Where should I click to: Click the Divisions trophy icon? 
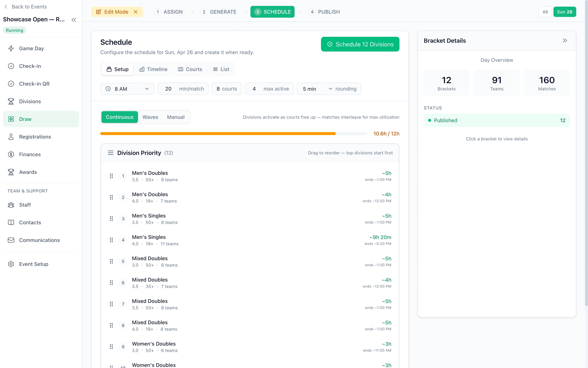coord(11,101)
